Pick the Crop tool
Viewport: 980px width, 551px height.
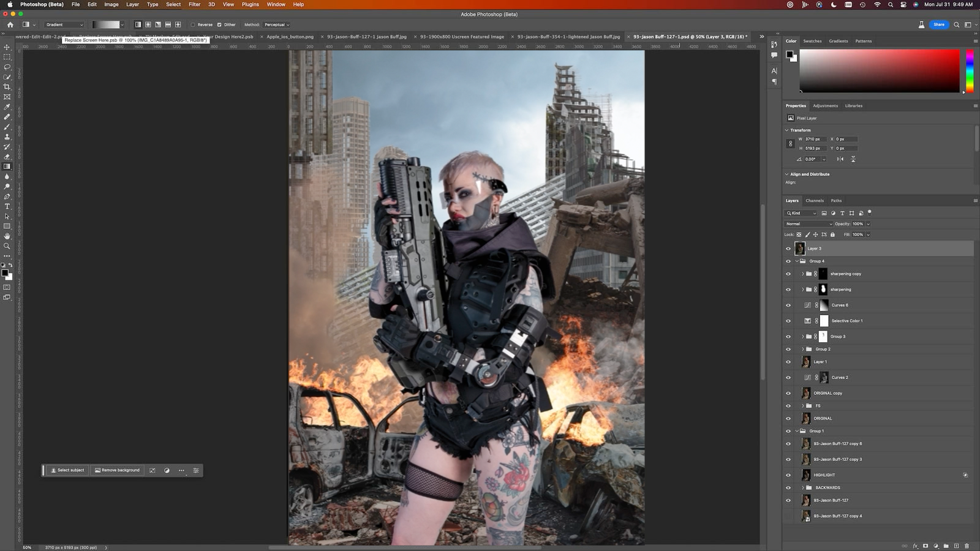click(7, 87)
